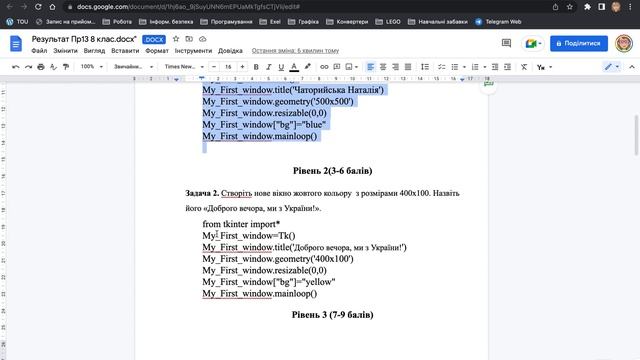
Task: Open the editing mode pencil dropdown
Action: pyautogui.click(x=612, y=67)
